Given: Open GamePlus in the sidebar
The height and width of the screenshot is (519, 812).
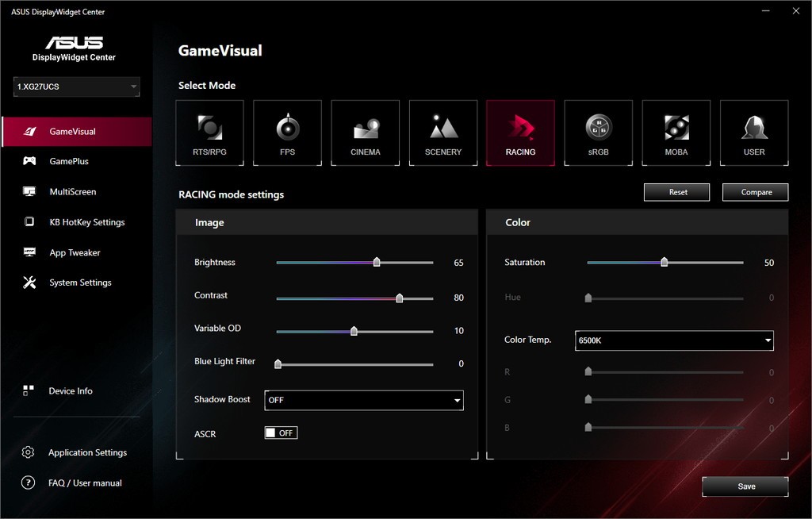Looking at the screenshot, I should (69, 161).
